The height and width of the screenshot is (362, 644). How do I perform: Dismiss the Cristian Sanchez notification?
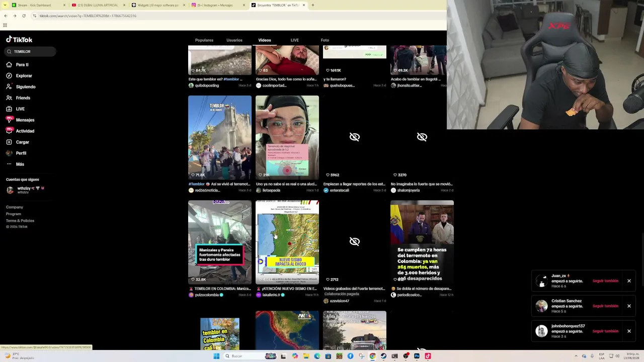[x=629, y=306]
